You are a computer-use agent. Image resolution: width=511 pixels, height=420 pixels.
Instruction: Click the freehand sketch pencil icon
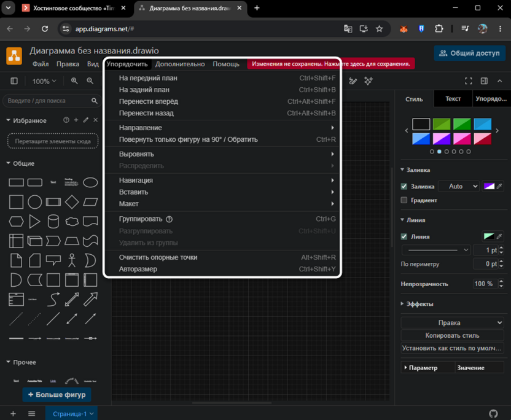353,81
